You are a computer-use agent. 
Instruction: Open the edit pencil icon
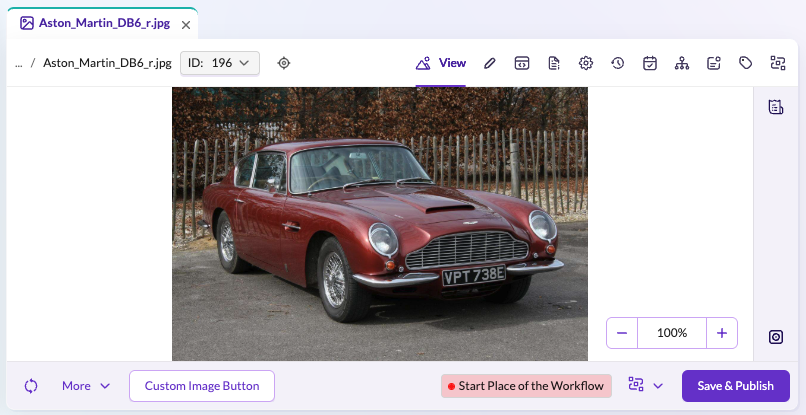tap(490, 63)
